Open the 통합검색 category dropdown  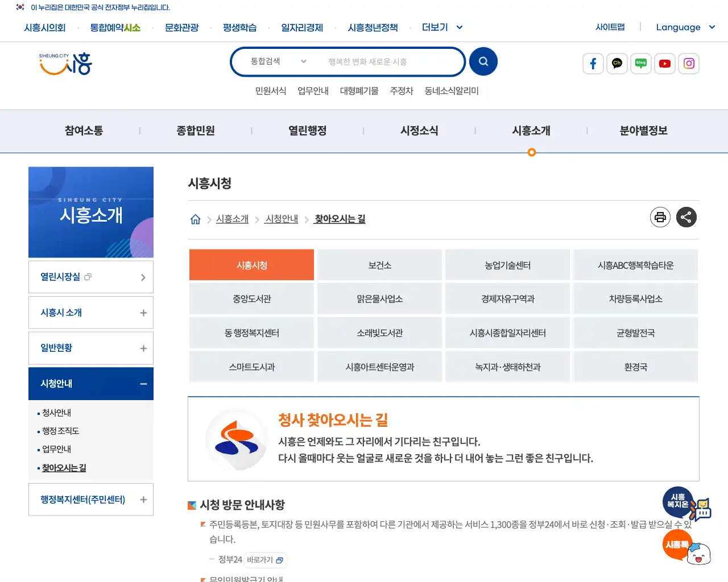pos(279,61)
